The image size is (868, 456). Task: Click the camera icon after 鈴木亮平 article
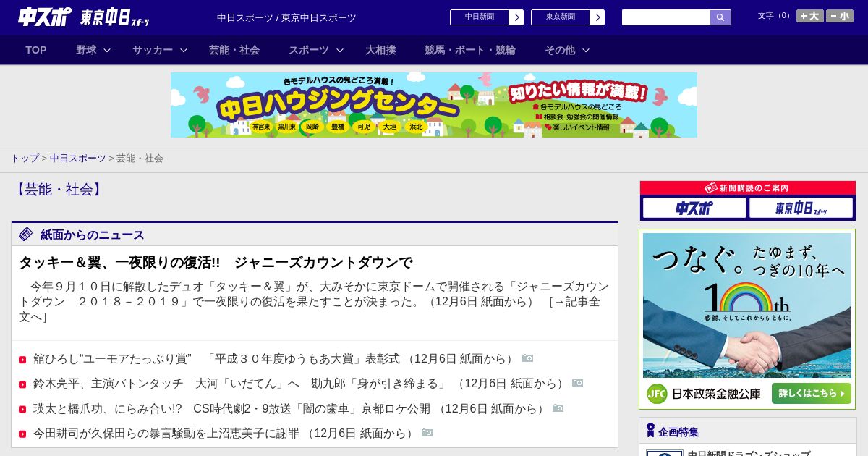coord(577,383)
